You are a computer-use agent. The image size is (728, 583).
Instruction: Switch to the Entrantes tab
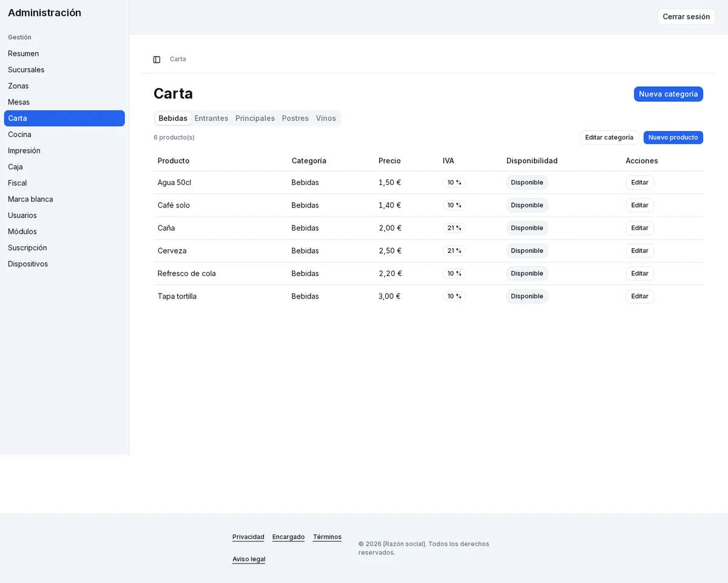[x=211, y=118]
